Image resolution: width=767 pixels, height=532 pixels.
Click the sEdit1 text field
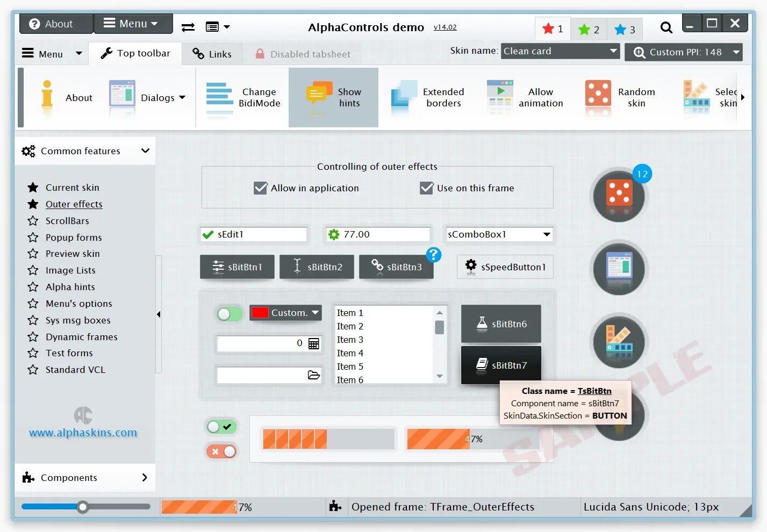[253, 234]
